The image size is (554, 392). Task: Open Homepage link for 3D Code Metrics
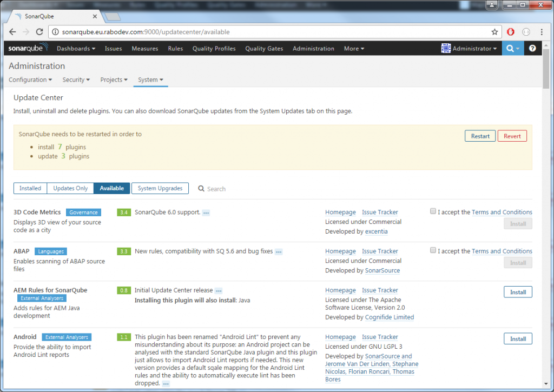pos(340,212)
